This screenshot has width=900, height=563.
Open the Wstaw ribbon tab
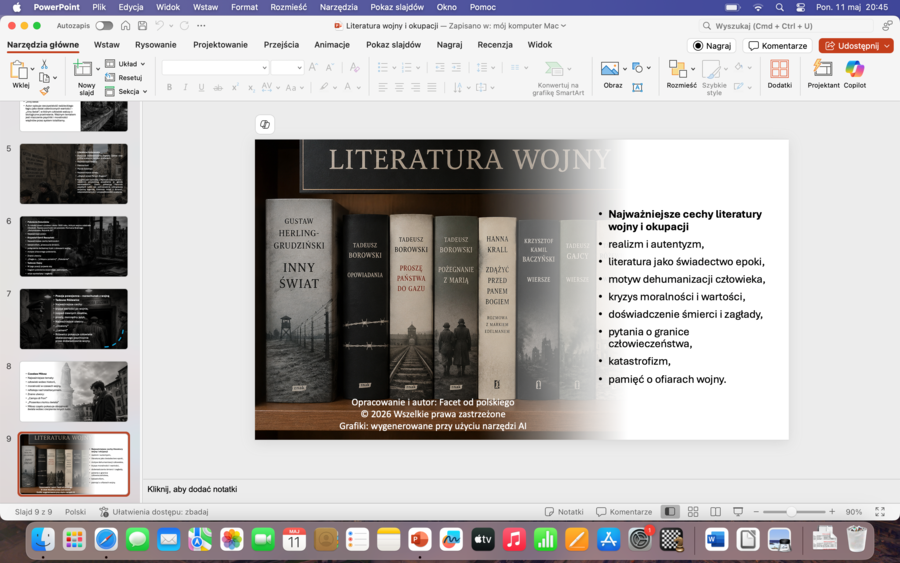coord(107,45)
